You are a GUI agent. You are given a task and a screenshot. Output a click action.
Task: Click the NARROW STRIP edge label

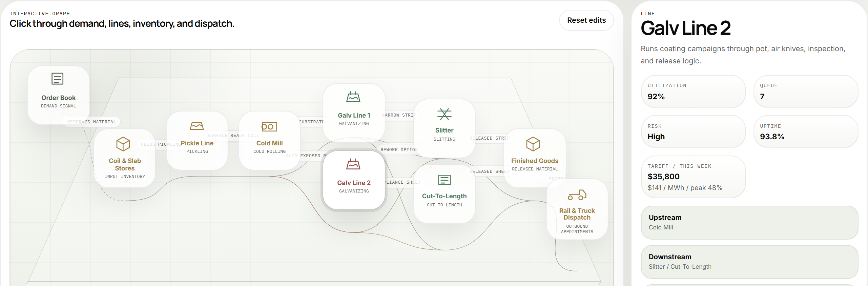tap(399, 115)
